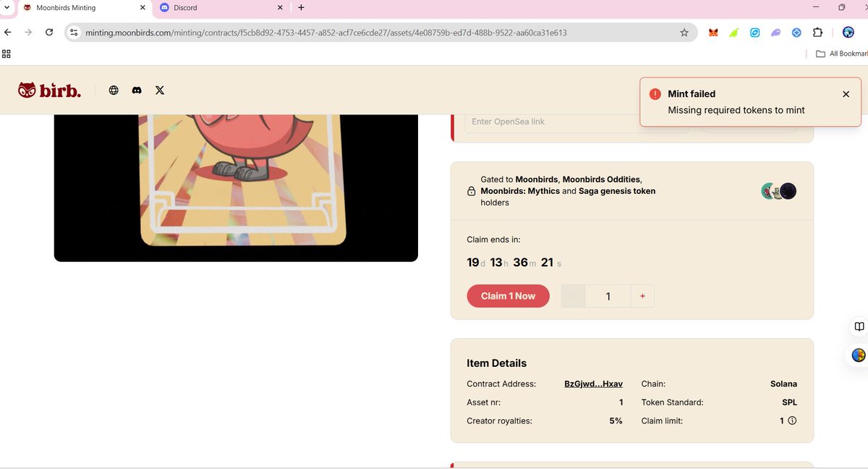Open the teal square extension icon
The width and height of the screenshot is (868, 469).
click(x=754, y=33)
